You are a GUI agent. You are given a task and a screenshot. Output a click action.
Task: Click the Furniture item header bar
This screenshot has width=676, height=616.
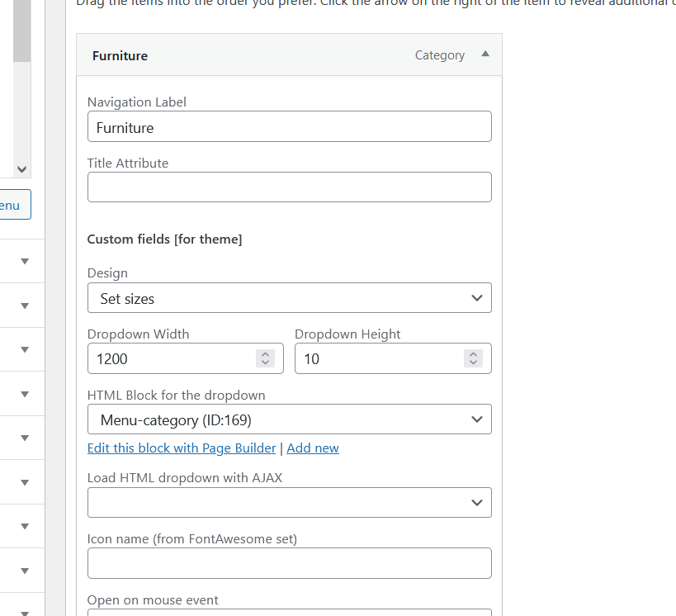click(x=248, y=55)
